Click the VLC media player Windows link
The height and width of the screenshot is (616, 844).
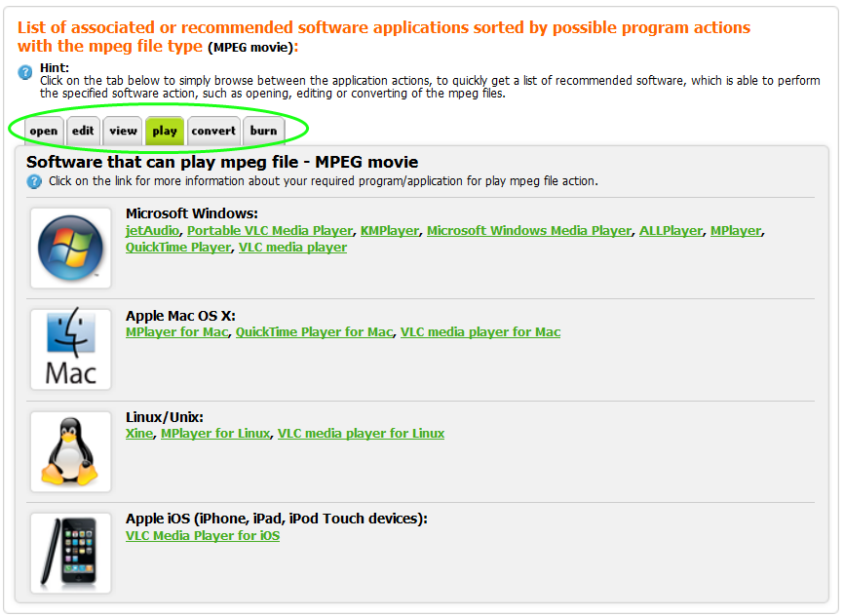pyautogui.click(x=292, y=248)
